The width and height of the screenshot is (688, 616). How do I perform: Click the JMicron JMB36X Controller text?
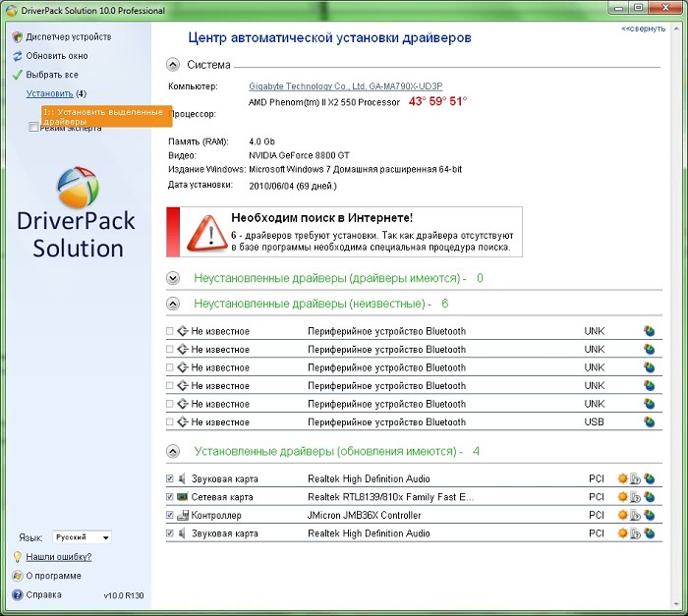[x=365, y=515]
